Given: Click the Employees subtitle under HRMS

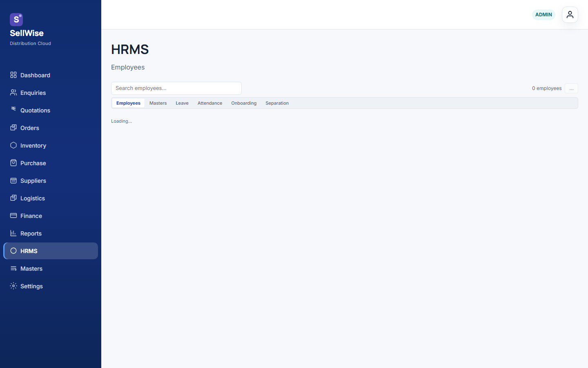Looking at the screenshot, I should (128, 67).
